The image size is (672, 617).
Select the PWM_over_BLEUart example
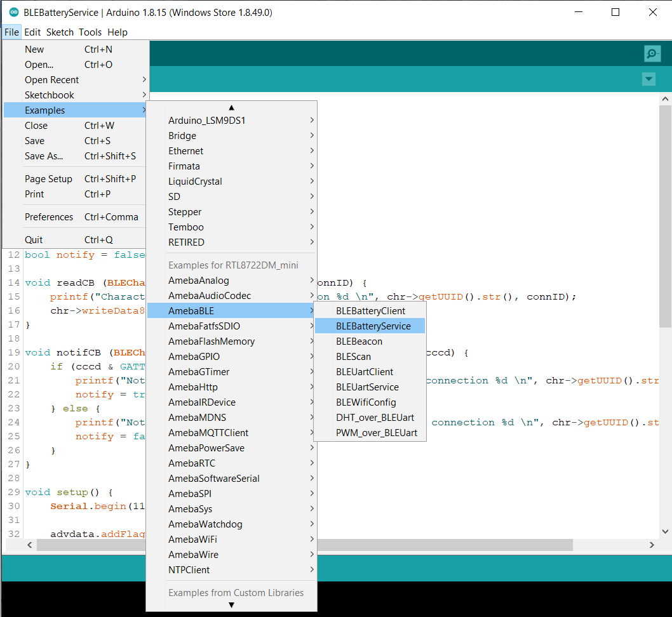pyautogui.click(x=376, y=433)
